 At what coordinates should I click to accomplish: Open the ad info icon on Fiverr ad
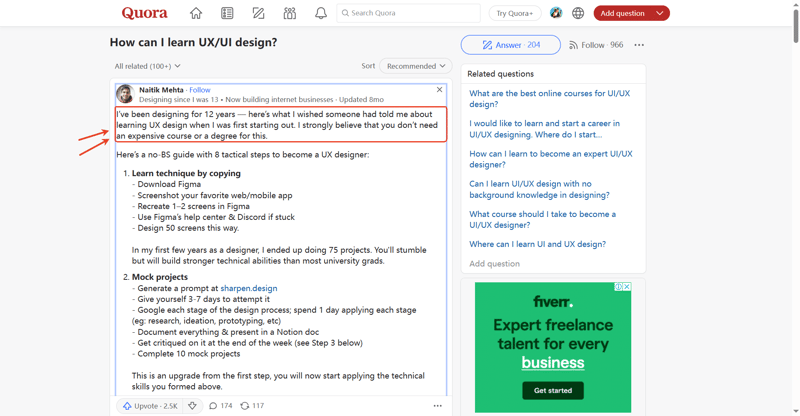(618, 286)
